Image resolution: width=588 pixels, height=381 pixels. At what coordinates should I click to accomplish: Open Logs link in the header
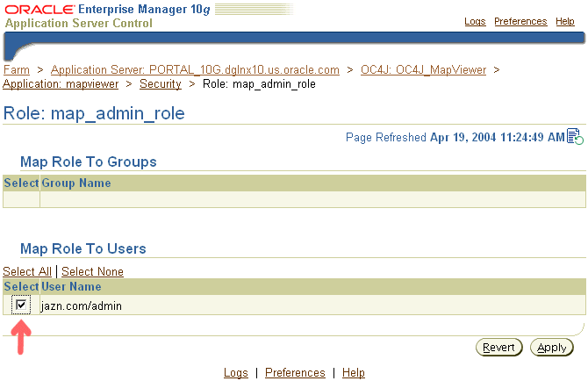tap(475, 21)
